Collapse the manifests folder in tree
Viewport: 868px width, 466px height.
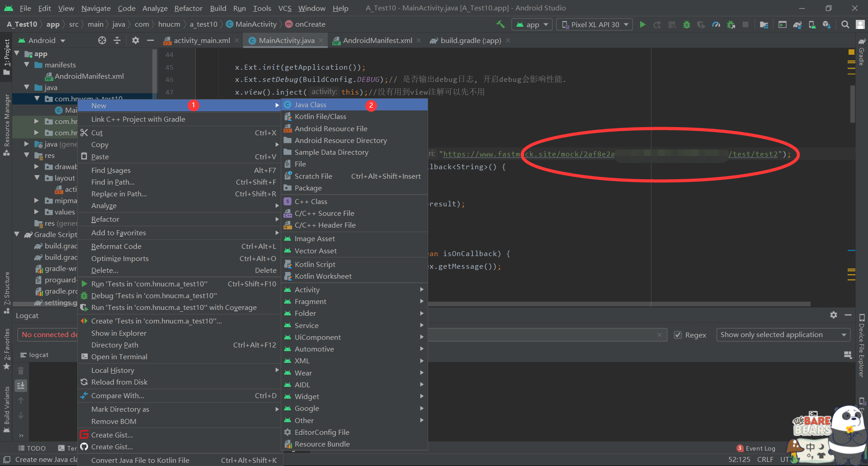pos(27,65)
